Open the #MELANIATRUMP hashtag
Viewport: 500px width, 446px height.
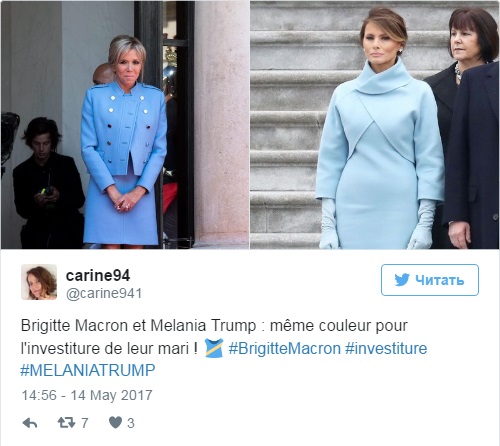88,370
